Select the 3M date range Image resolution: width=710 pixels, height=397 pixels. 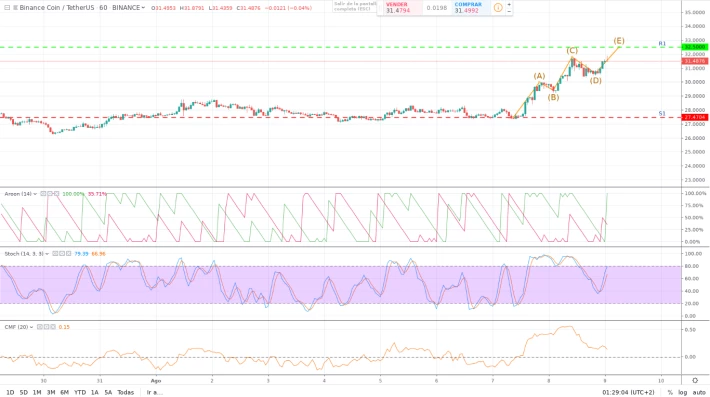pos(51,392)
